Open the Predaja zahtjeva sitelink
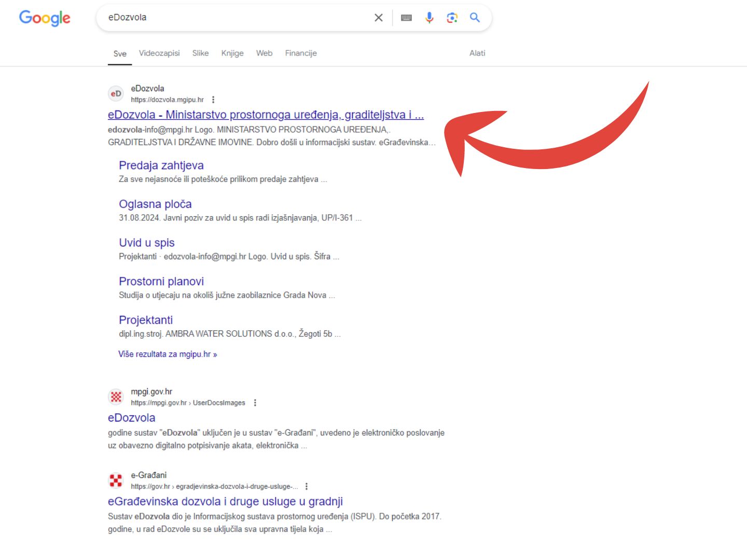The width and height of the screenshot is (747, 560). [161, 165]
